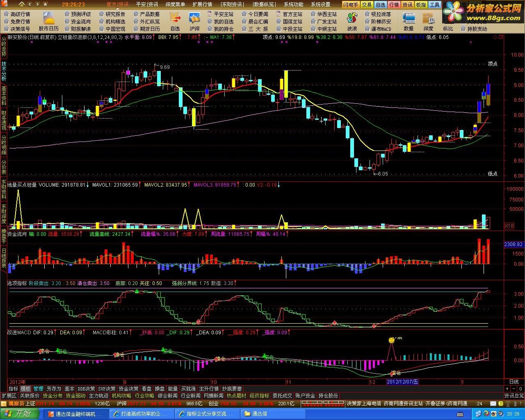Open 高级行情 advanced quotes

point(17,14)
